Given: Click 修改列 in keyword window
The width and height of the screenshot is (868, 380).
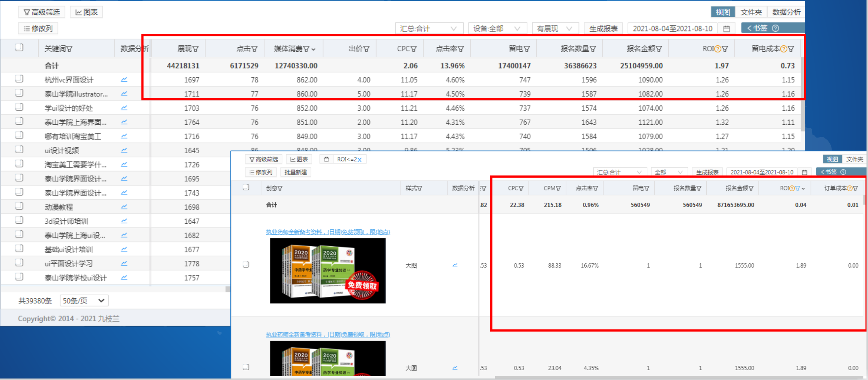Looking at the screenshot, I should pyautogui.click(x=38, y=28).
